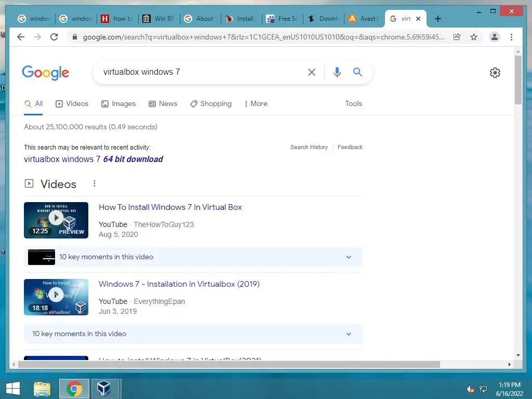
Task: Open suggested search 64 bit download
Action: [94, 159]
